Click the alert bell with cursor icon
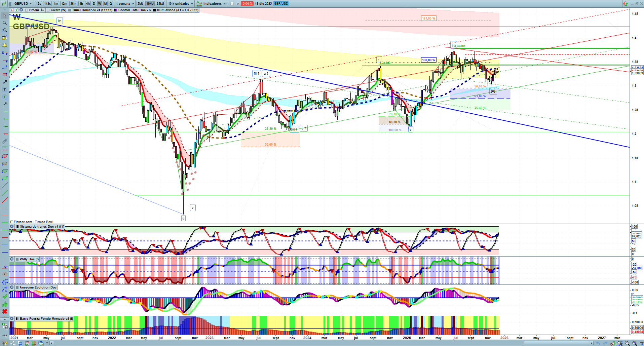 [x=5, y=38]
